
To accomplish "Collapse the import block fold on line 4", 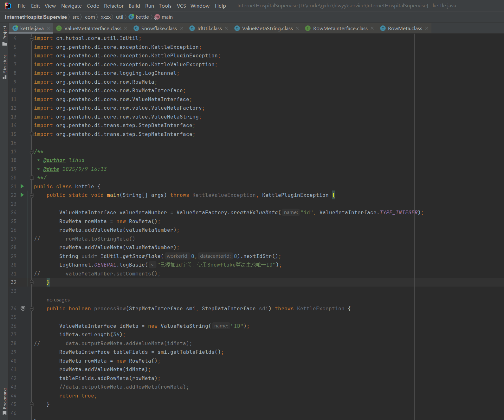I will tap(31, 38).
